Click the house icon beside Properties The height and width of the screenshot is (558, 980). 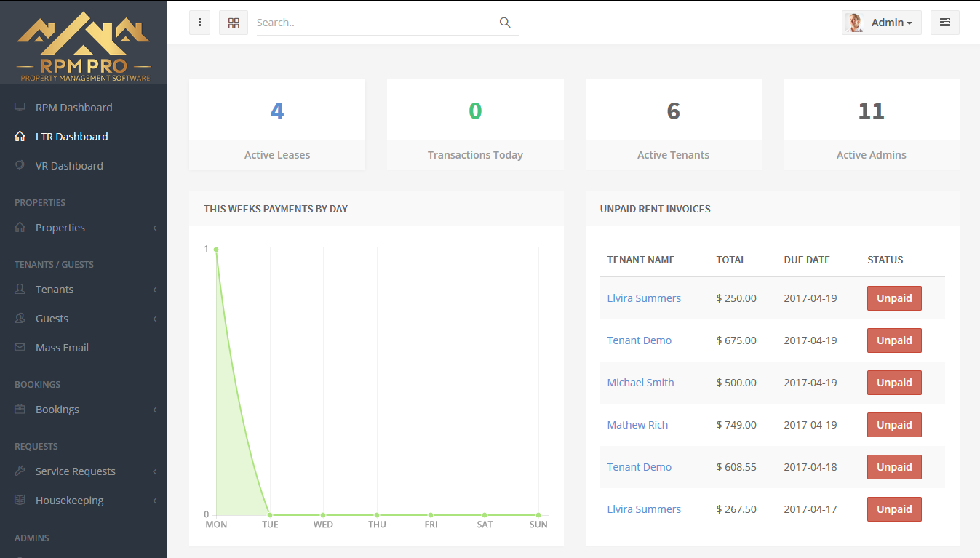20,227
